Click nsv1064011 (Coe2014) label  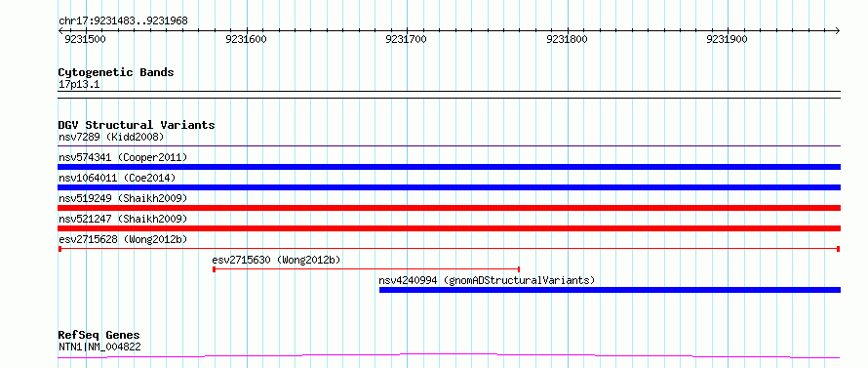point(117,178)
